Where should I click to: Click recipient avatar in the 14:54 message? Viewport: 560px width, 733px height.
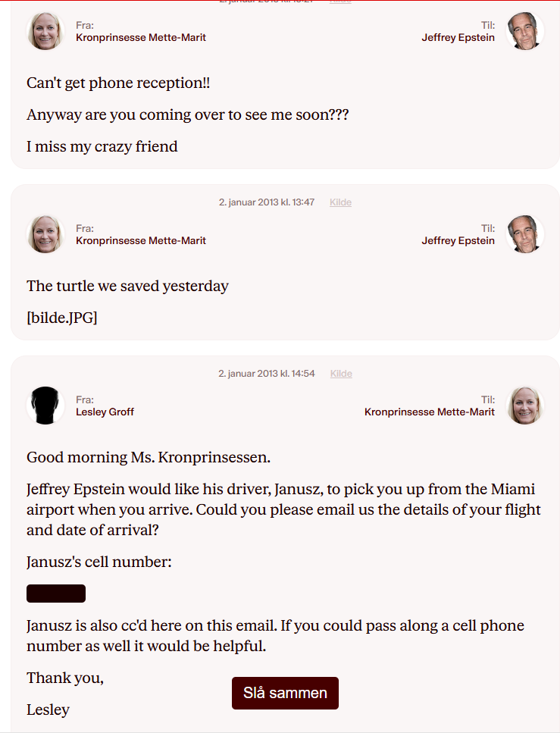[x=524, y=406]
